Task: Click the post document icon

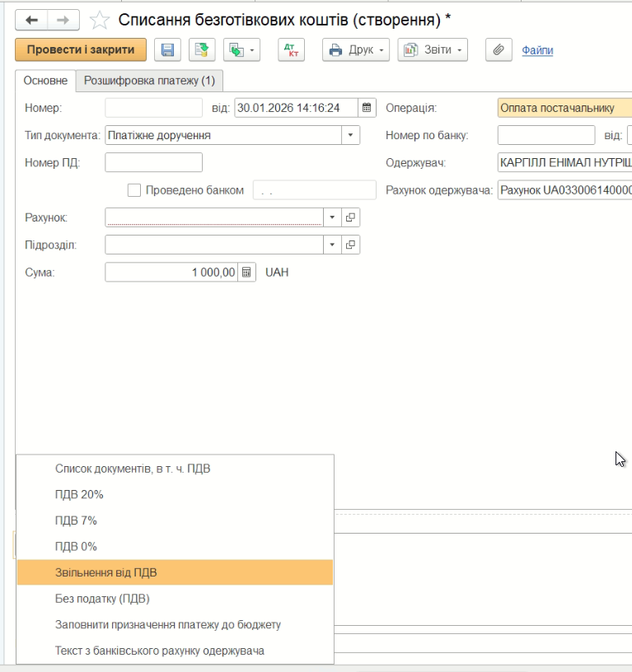Action: (201, 50)
